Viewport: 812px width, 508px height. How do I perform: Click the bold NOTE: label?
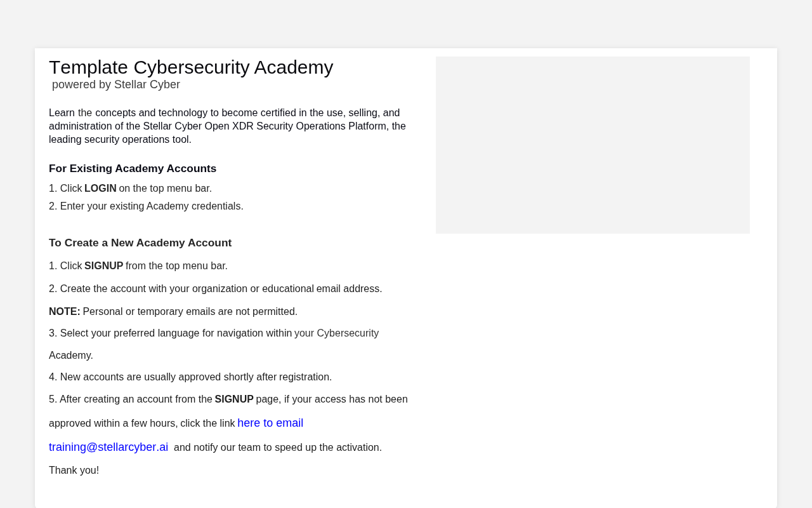pos(65,312)
